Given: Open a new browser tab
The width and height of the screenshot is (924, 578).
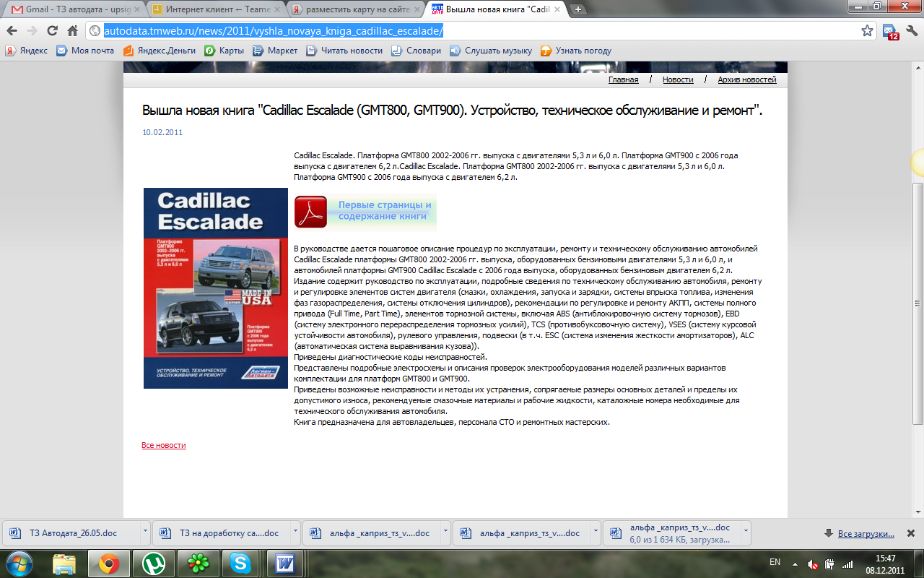Looking at the screenshot, I should click(579, 9).
